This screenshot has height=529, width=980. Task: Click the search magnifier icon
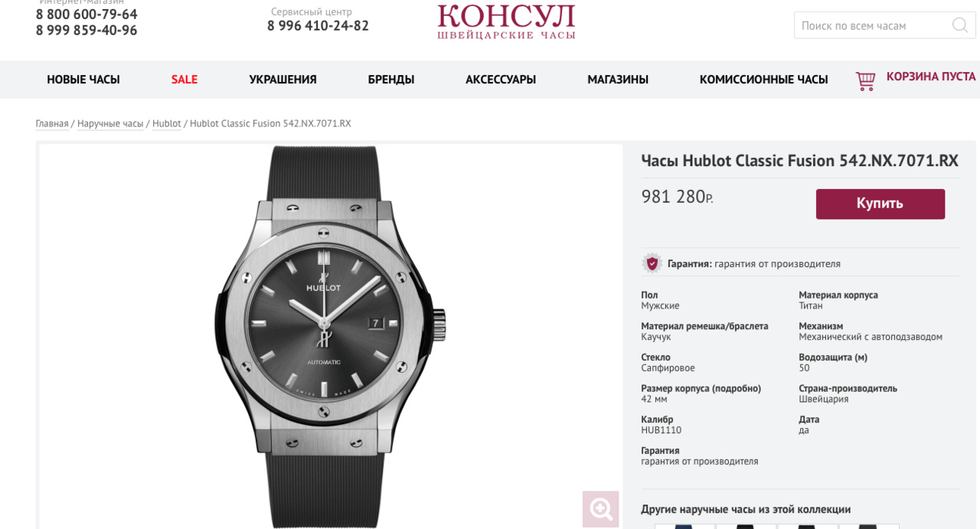(x=959, y=25)
